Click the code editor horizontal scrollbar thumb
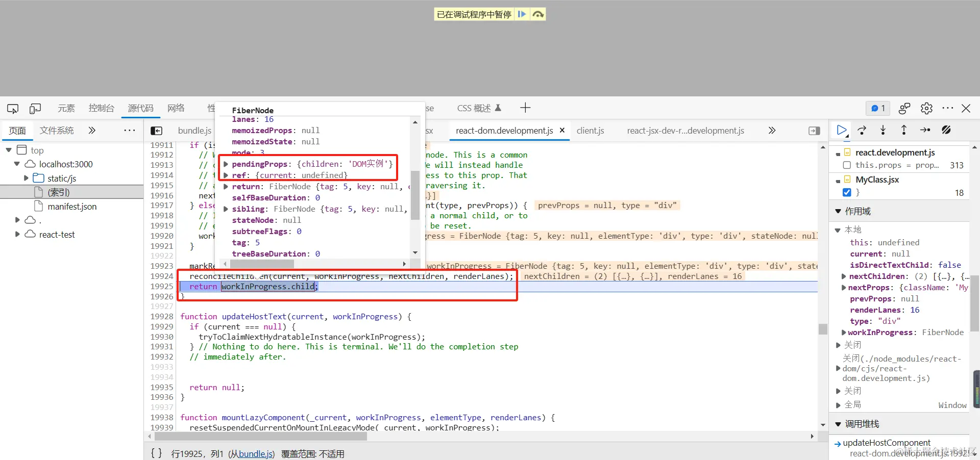Image resolution: width=980 pixels, height=460 pixels. (261, 437)
